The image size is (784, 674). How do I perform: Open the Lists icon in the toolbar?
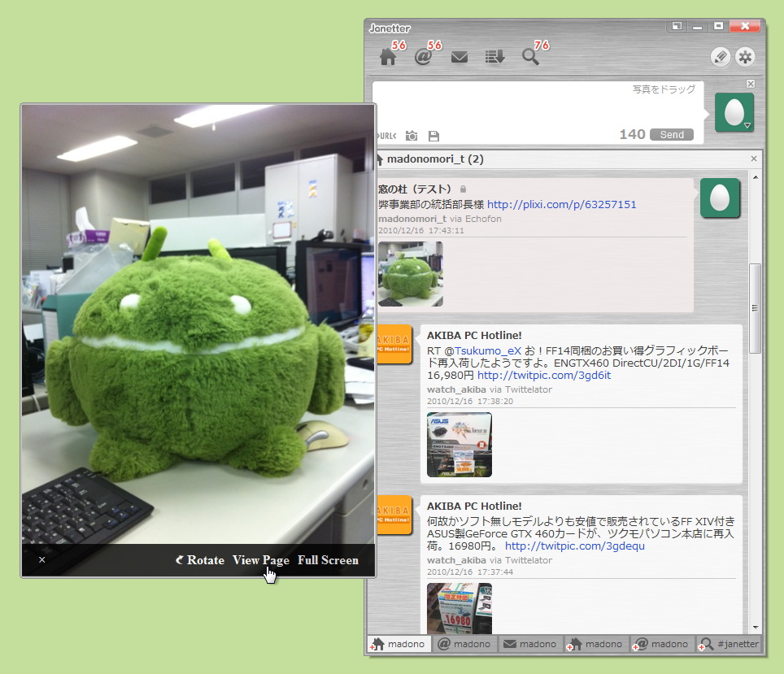click(x=494, y=57)
